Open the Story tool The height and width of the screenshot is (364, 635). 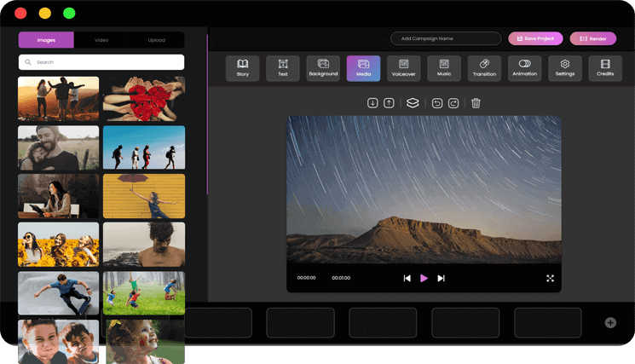242,68
